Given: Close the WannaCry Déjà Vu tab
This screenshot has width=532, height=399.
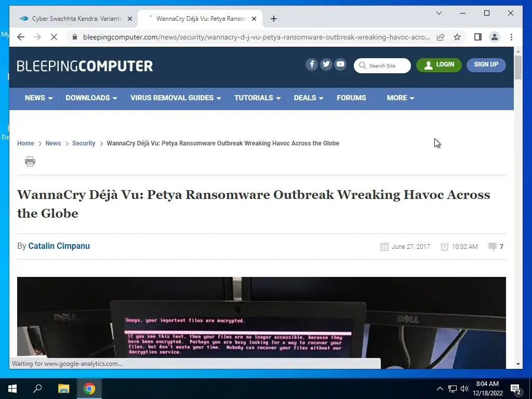Looking at the screenshot, I should coord(254,19).
